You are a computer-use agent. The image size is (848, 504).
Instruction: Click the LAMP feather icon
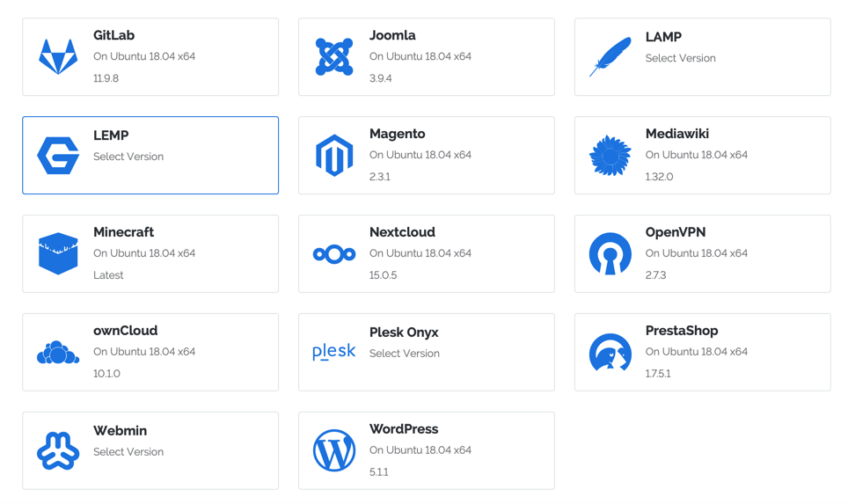(x=610, y=57)
